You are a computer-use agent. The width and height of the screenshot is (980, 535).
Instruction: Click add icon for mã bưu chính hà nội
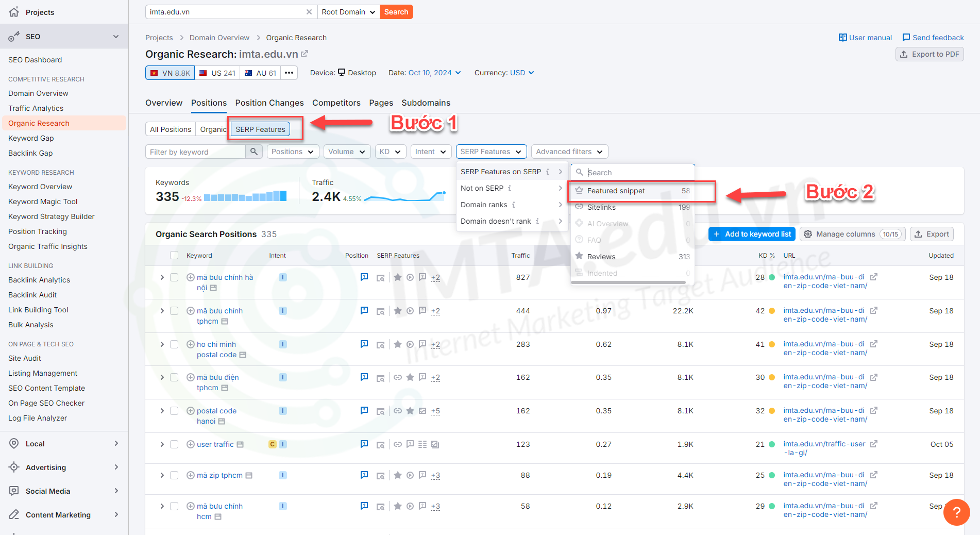click(190, 277)
